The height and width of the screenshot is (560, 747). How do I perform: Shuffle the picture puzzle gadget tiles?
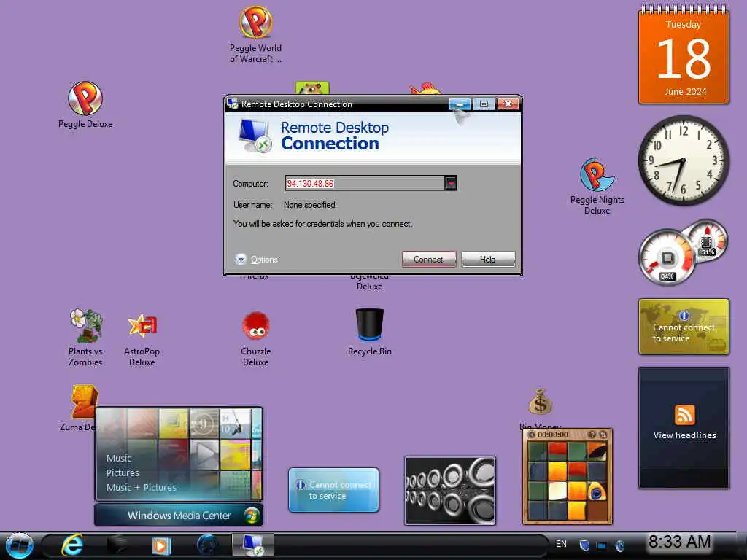(603, 435)
